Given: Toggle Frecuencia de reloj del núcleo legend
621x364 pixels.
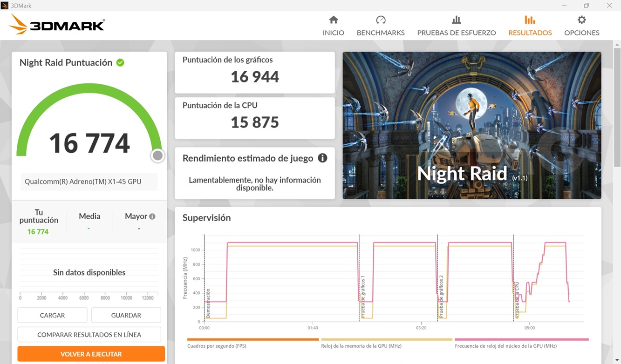Looking at the screenshot, I should [x=505, y=346].
